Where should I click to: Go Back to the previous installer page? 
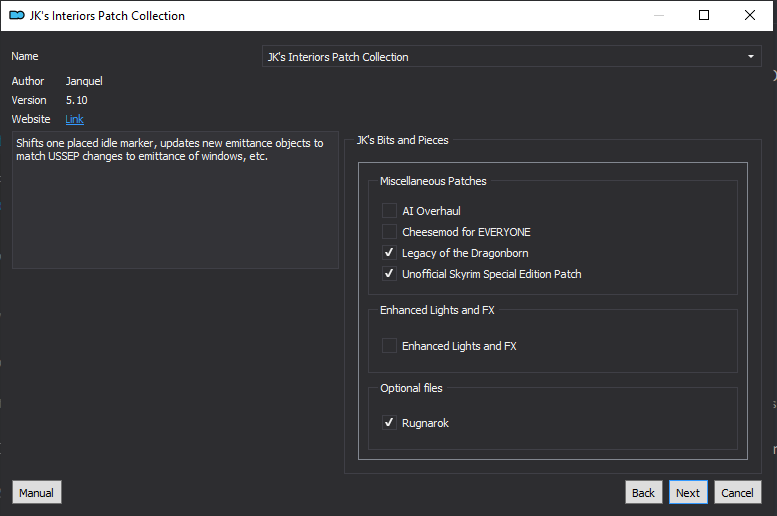[x=643, y=492]
